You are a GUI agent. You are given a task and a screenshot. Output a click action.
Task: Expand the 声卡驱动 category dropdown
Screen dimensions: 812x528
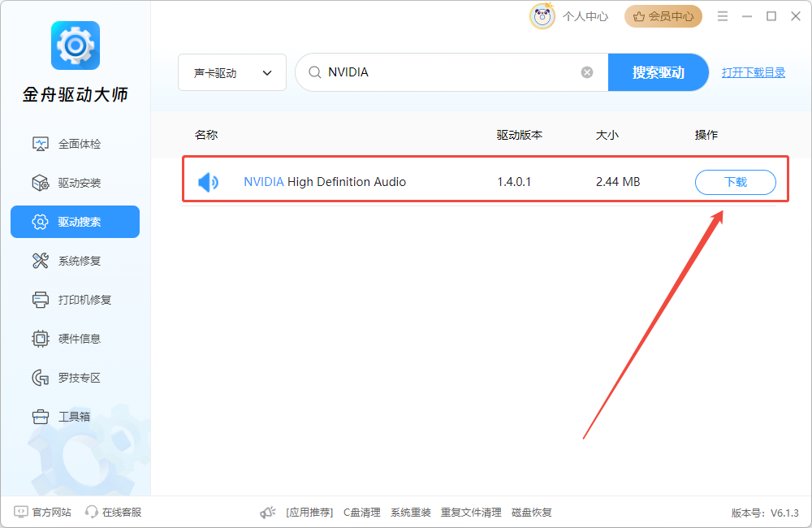[232, 72]
